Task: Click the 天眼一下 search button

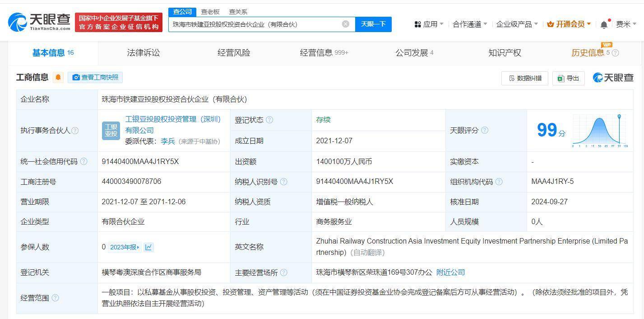Action: (x=373, y=24)
